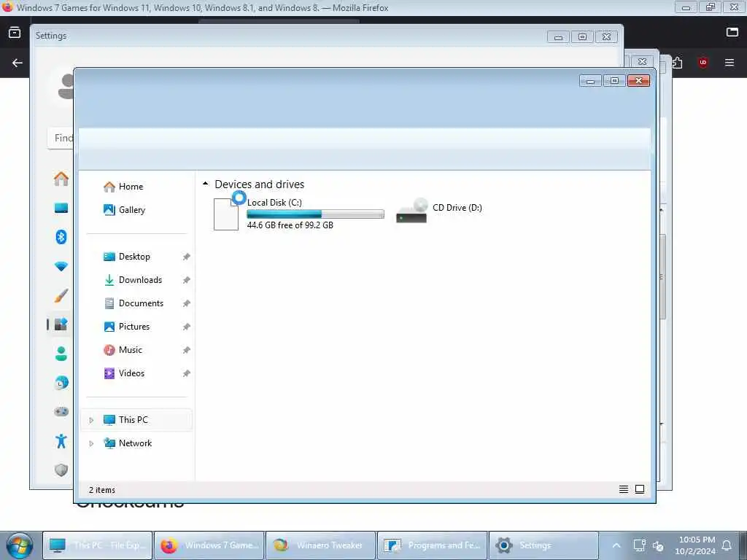
Task: Click the '2 items' status bar text
Action: point(102,490)
